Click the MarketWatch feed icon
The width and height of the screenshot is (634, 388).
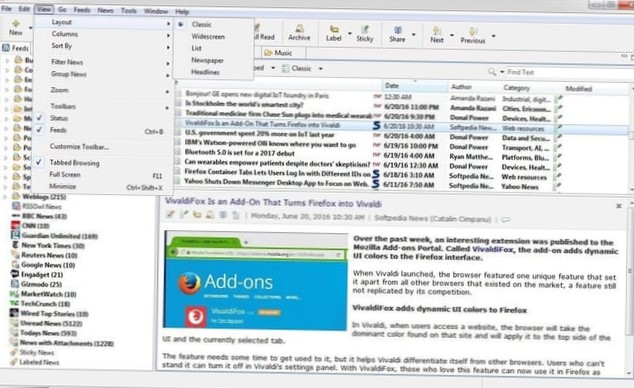pos(15,294)
